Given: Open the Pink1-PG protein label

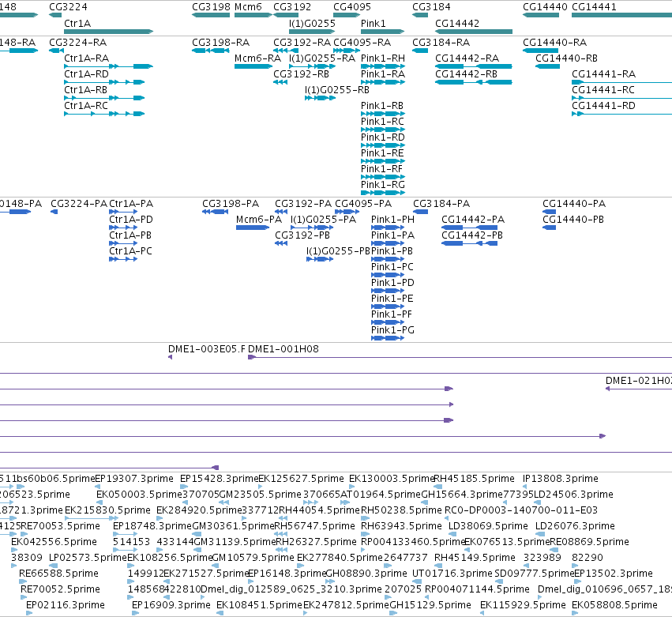Looking at the screenshot, I should [x=392, y=330].
